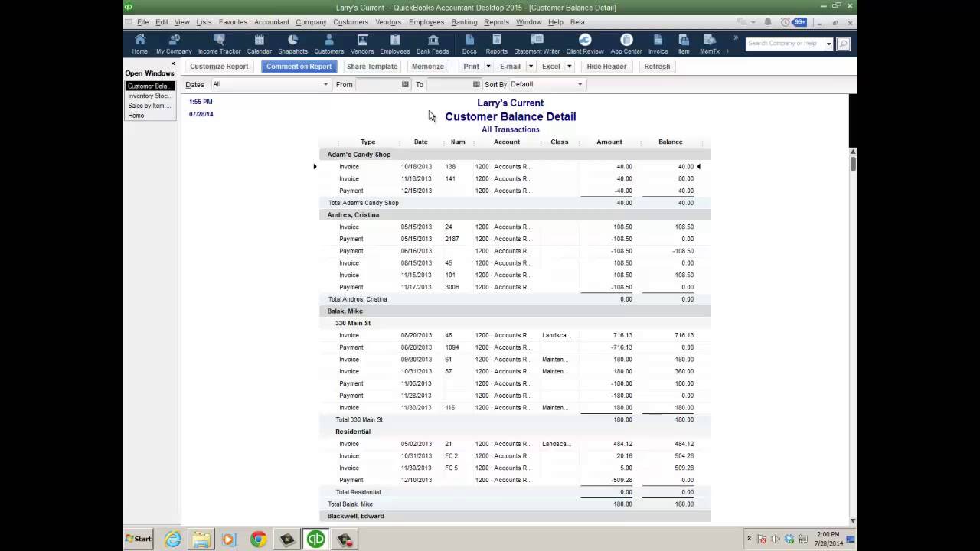
Task: Select Sales by Item in Open Windows
Action: pyautogui.click(x=149, y=106)
